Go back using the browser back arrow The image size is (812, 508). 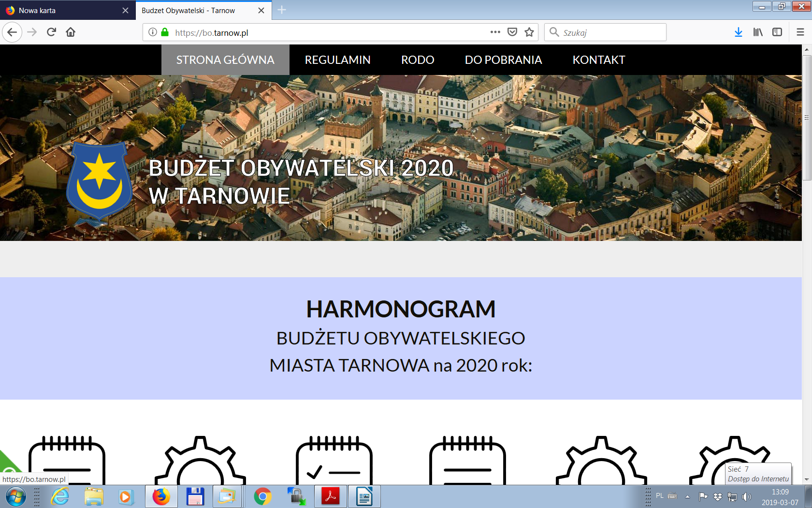tap(12, 32)
